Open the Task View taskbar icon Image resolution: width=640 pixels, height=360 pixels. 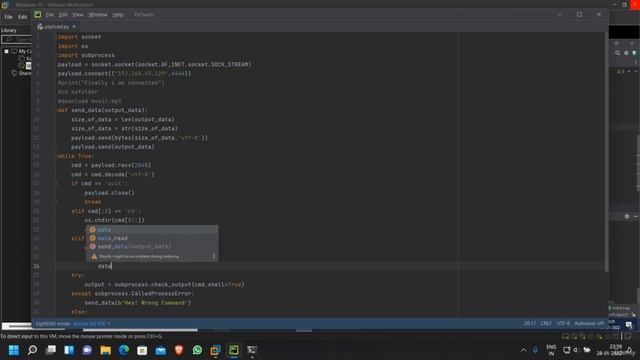click(51, 350)
